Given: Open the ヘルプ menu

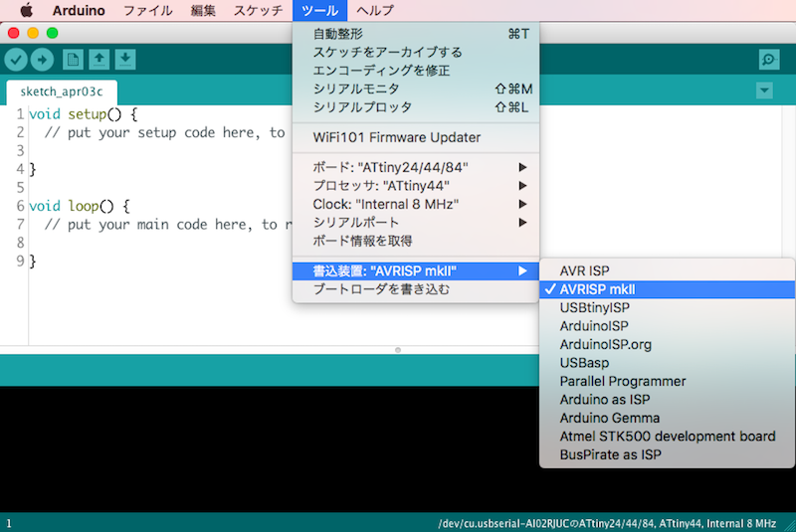Looking at the screenshot, I should [375, 11].
